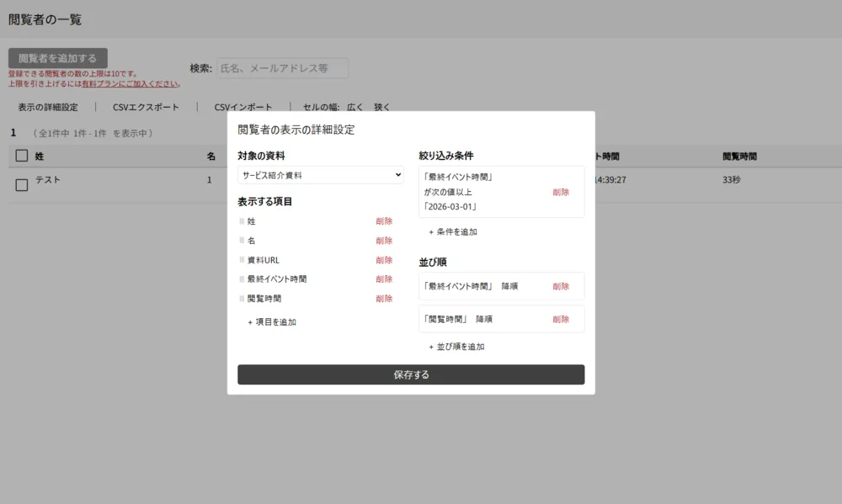Click 削除 next to the 姓 display item
Screen dimensions: 842x504
coord(384,220)
